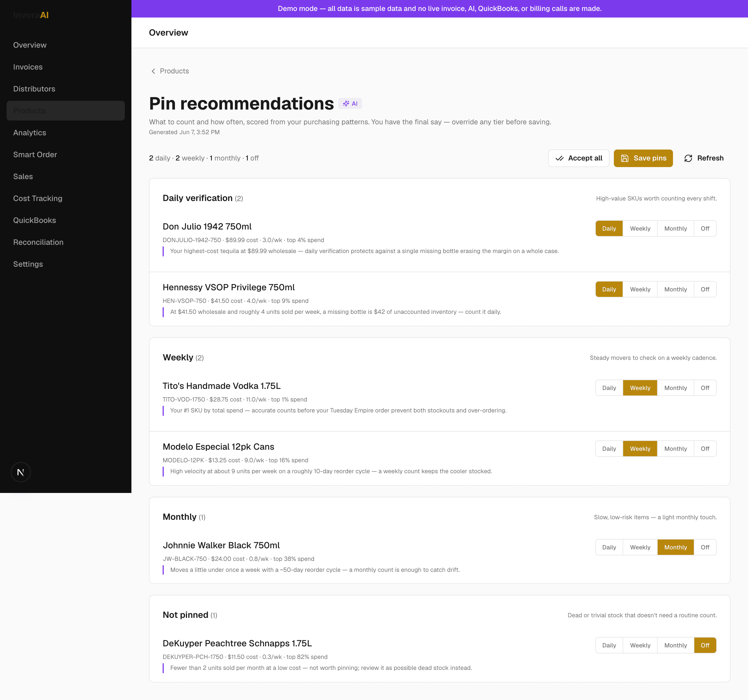The image size is (748, 700).
Task: Set DeKuyper Peachtree to Weekly
Action: (x=640, y=646)
